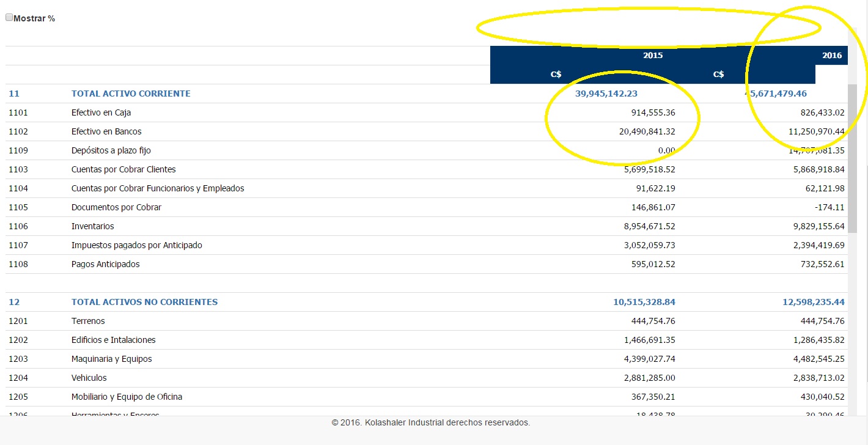The height and width of the screenshot is (445, 868).
Task: Click account code 1101
Action: point(18,112)
